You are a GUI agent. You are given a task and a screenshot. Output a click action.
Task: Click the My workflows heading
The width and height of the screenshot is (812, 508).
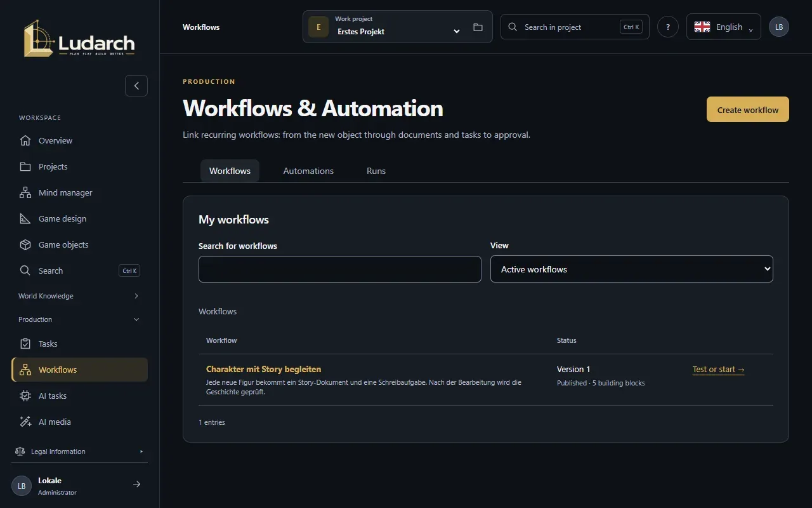pyautogui.click(x=233, y=220)
